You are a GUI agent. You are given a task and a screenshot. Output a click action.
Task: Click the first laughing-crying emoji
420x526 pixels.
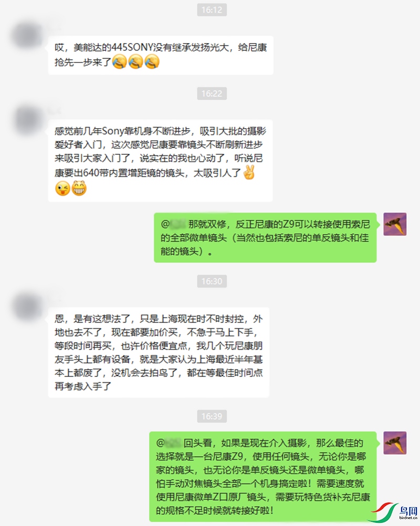[x=119, y=62]
